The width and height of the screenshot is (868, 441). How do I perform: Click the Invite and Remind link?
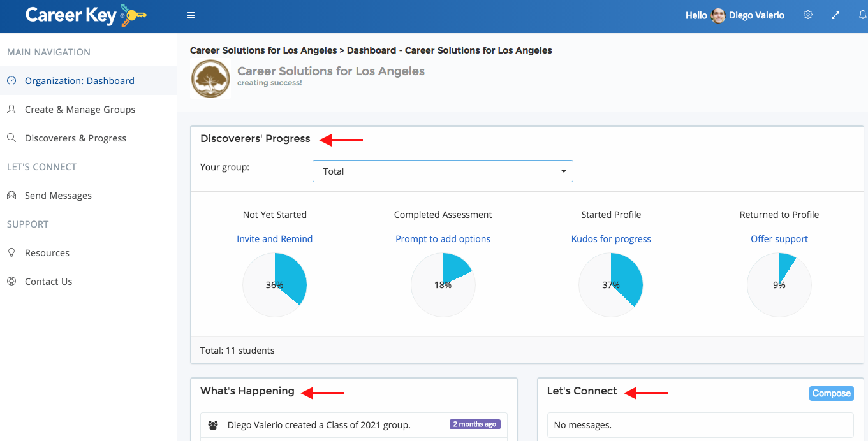[x=275, y=239]
